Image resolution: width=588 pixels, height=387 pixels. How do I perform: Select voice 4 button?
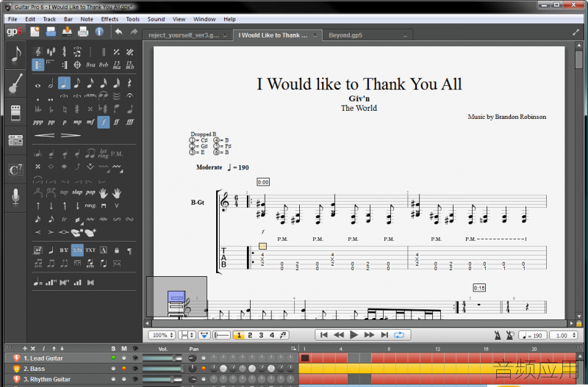[272, 336]
